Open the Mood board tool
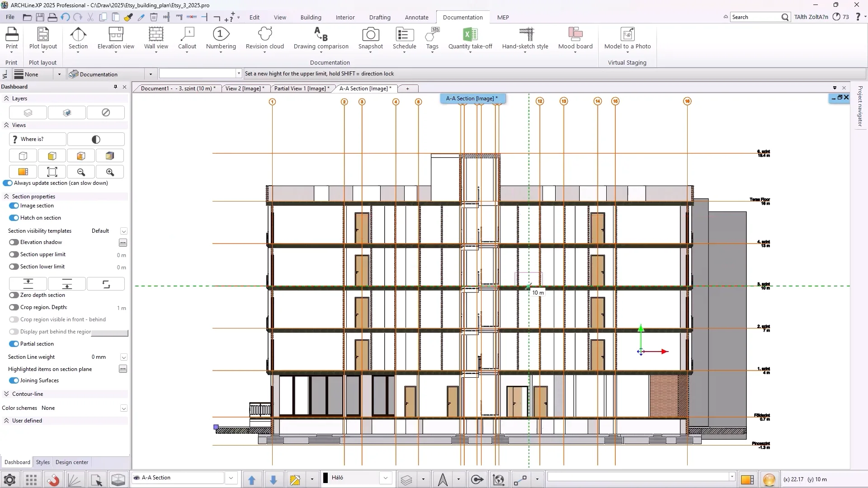This screenshot has height=488, width=868. click(x=575, y=35)
